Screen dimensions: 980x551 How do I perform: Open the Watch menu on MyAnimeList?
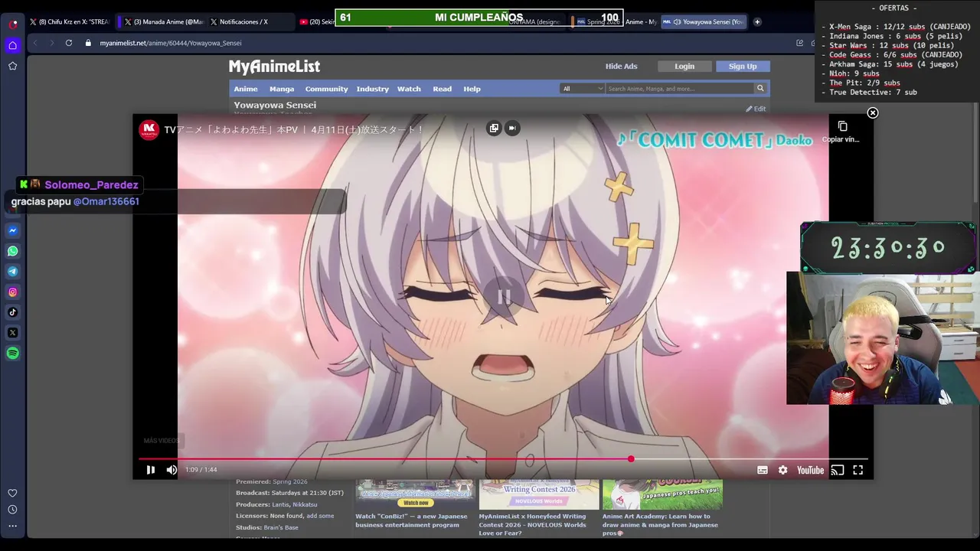(x=409, y=89)
